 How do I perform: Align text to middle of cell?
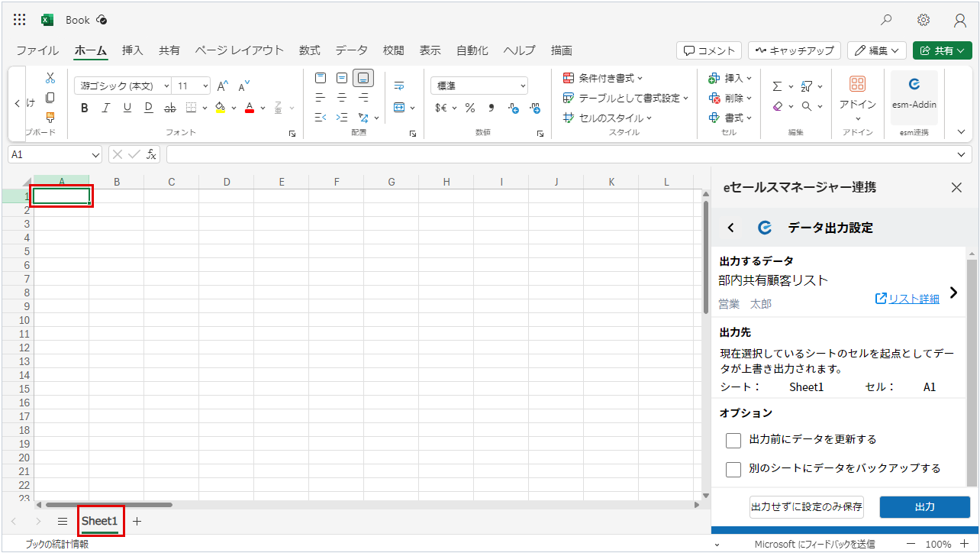tap(342, 78)
